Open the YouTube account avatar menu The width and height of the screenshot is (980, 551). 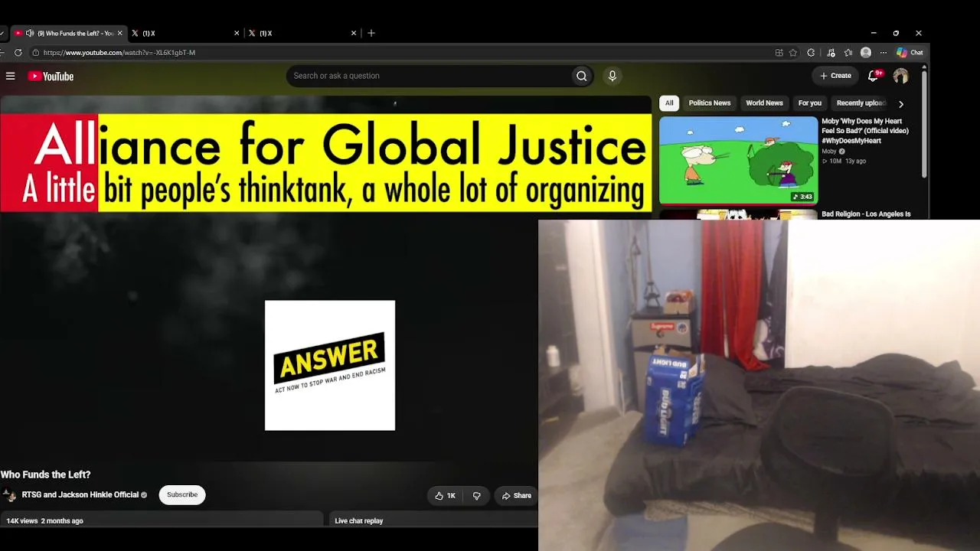[x=900, y=76]
